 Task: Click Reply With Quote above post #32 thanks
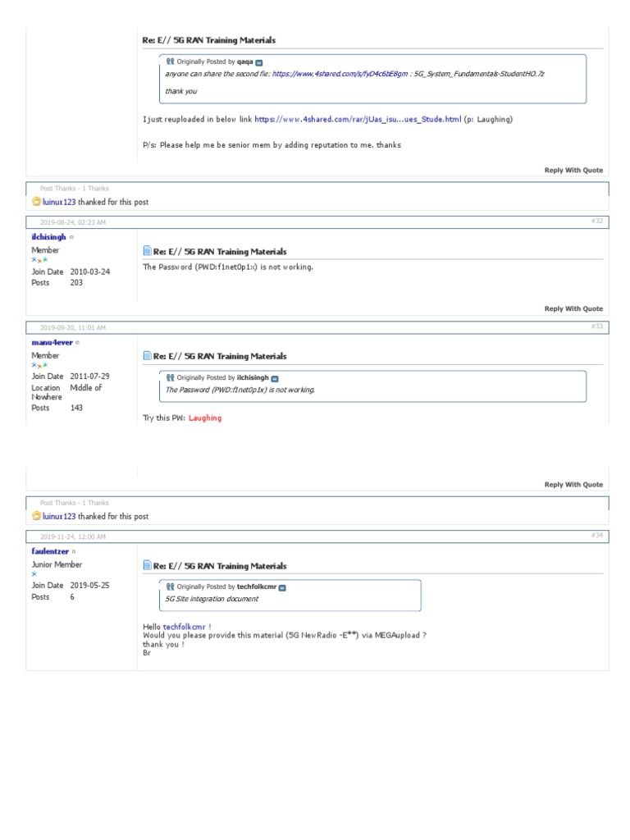pyautogui.click(x=573, y=171)
